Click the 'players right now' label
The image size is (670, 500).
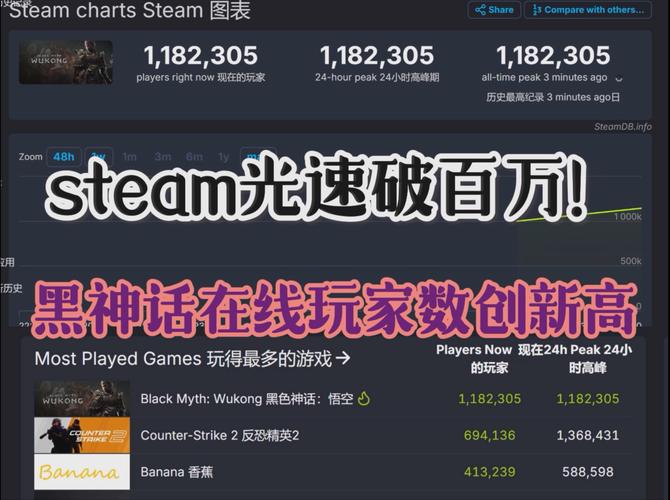(200, 77)
